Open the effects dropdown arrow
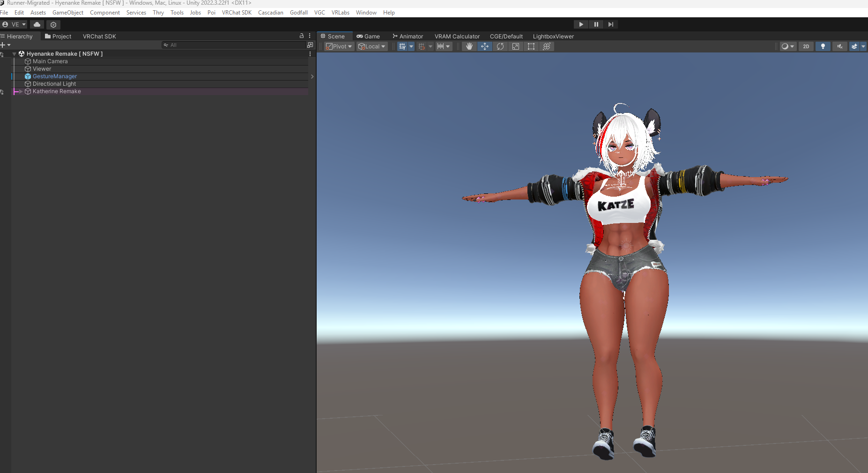 [863, 46]
